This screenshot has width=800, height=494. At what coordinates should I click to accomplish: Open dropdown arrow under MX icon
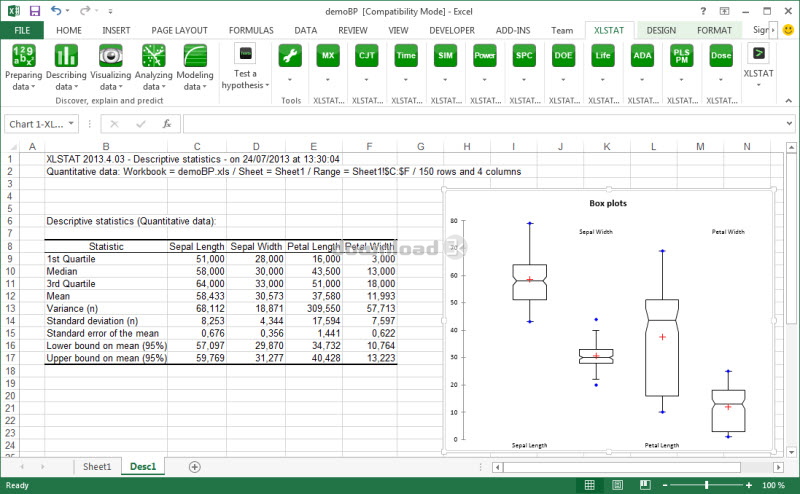[x=328, y=80]
